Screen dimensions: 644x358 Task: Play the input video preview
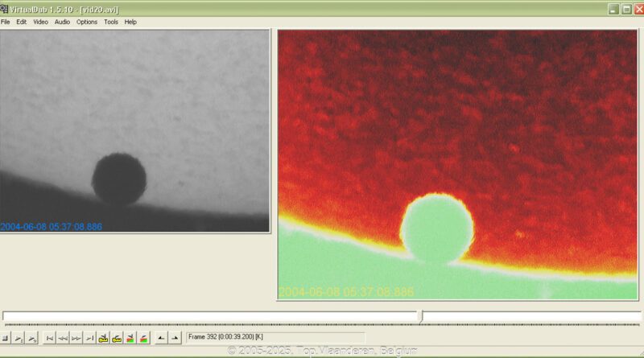pos(19,339)
